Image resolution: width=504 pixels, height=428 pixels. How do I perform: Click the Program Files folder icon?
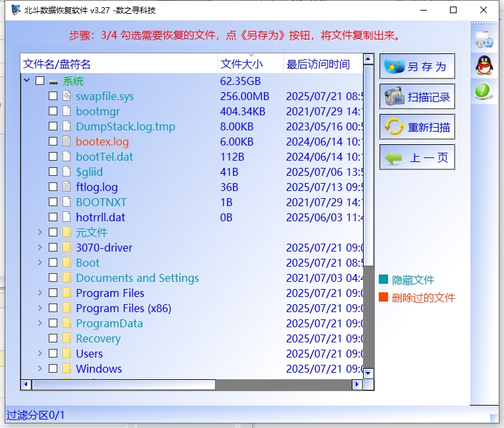(x=67, y=292)
